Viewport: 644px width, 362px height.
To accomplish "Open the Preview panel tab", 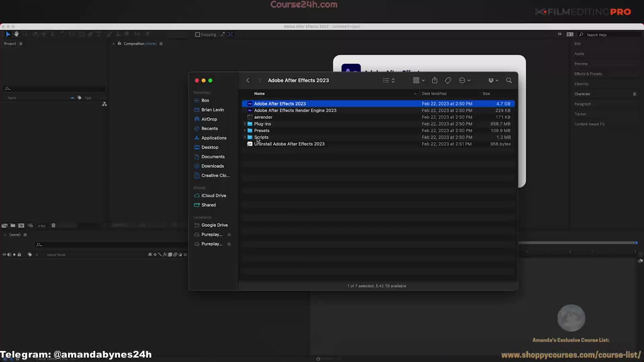I will (x=581, y=64).
